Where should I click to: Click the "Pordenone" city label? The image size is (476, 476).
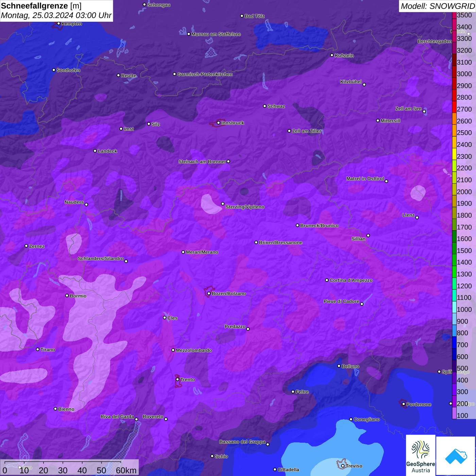419,404
